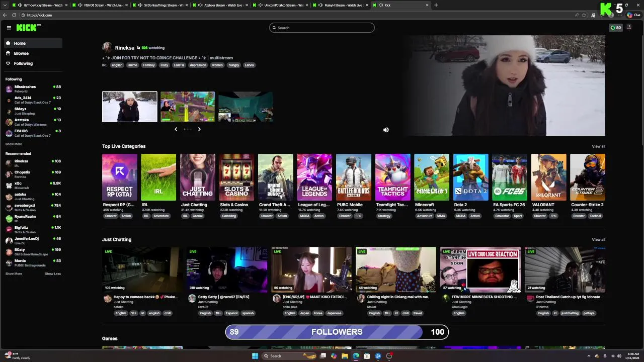644x362 pixels.
Task: Click the Gambling tag under Slots & Casino
Action: point(229,216)
